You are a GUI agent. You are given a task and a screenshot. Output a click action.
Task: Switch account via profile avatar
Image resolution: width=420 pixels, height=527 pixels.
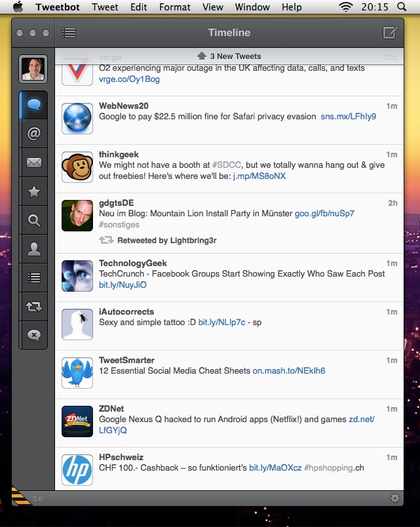click(x=33, y=69)
